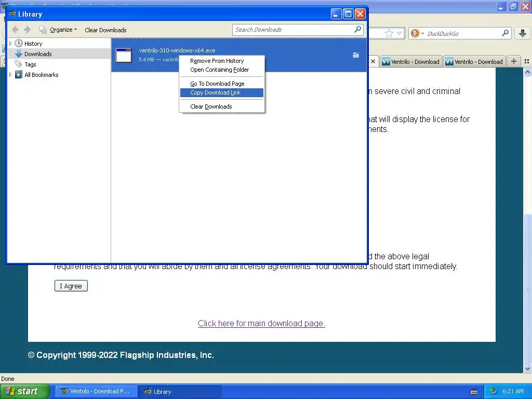Open the Windows Start menu
The width and height of the screenshot is (532, 399).
(24, 391)
